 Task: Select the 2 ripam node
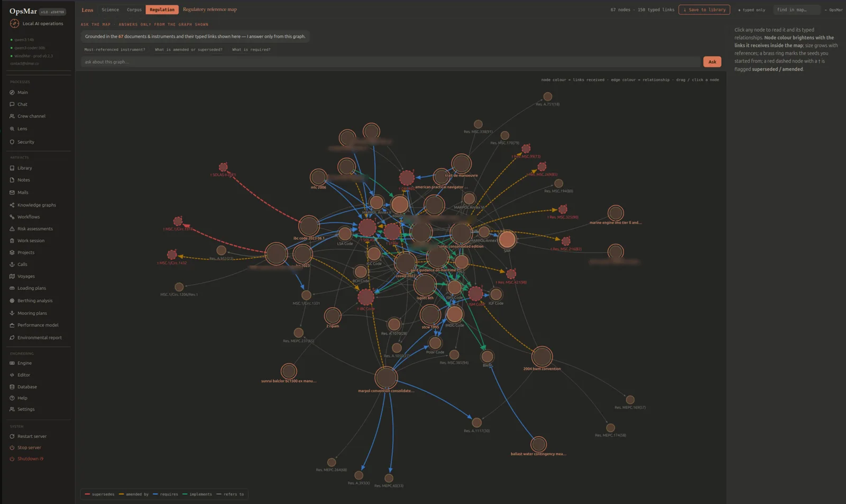click(x=333, y=316)
